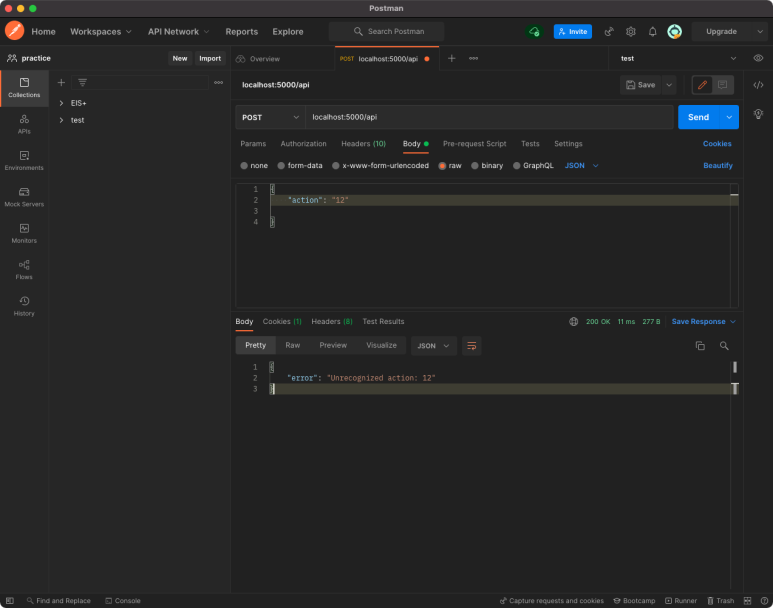Open the request info lightbulb icon
The image size is (773, 608).
click(x=758, y=114)
